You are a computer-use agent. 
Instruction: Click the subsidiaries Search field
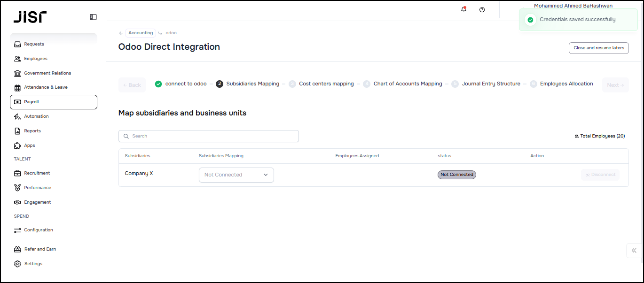[x=209, y=136]
